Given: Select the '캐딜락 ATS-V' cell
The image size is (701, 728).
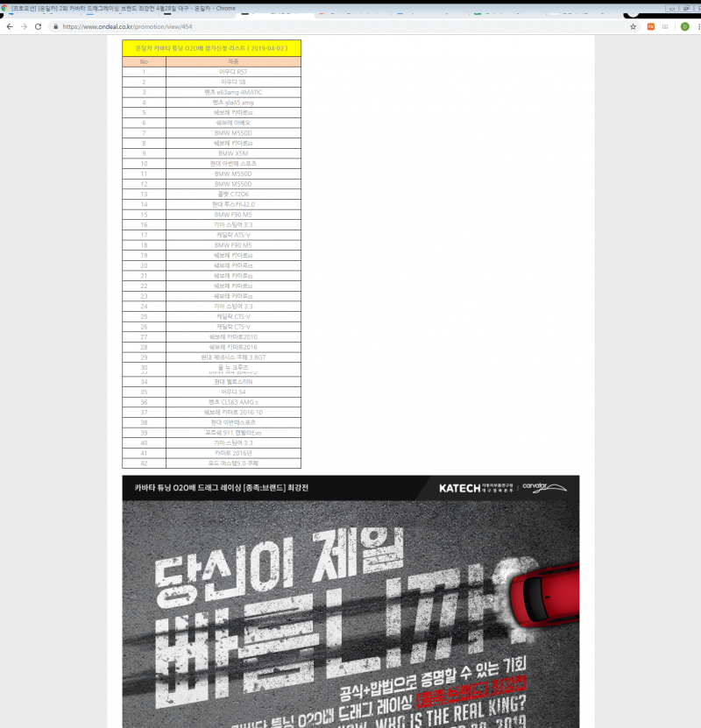Looking at the screenshot, I should pos(233,236).
